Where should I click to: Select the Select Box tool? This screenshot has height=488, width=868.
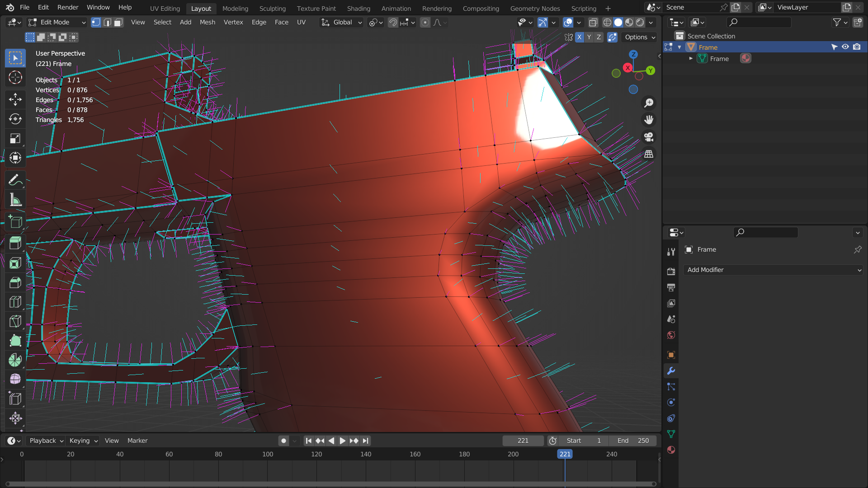pos(15,58)
